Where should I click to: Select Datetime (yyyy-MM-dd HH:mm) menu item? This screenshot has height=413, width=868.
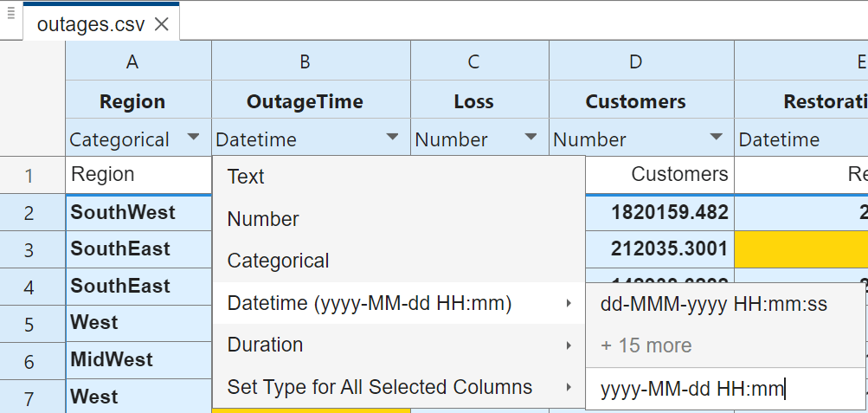point(399,303)
